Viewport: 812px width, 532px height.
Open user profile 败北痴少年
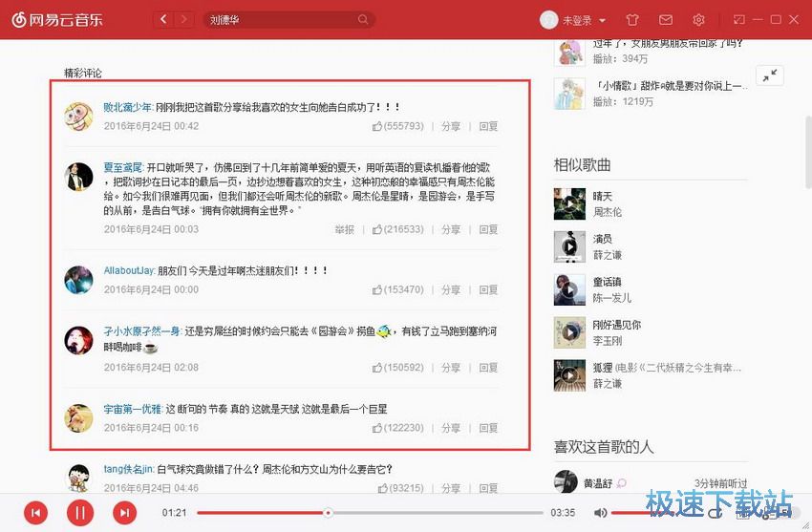[x=127, y=107]
